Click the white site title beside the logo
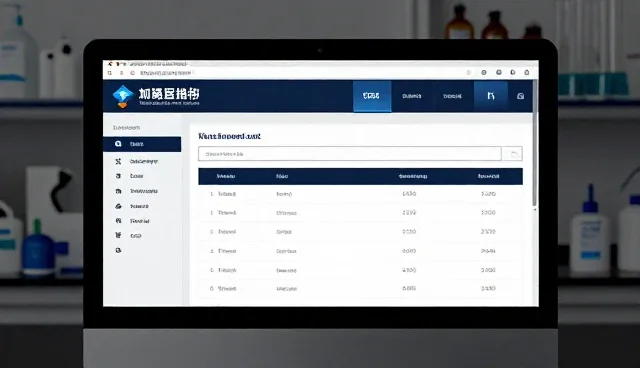 point(169,94)
